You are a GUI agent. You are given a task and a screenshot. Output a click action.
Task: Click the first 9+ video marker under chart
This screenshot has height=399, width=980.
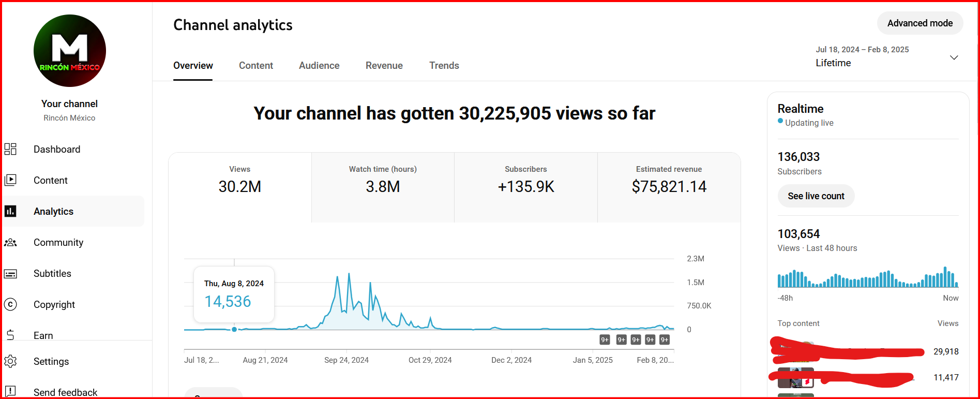[605, 339]
